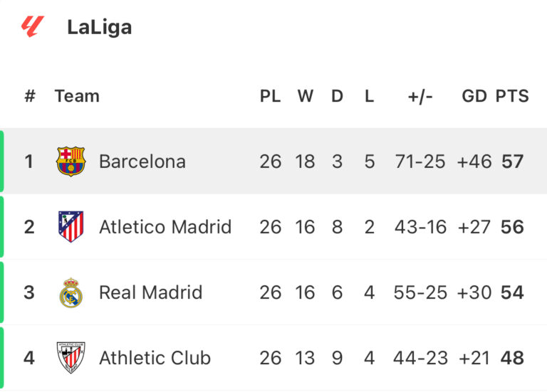Sort table by PTS column header
Screen dimensions: 547x392
click(x=512, y=96)
